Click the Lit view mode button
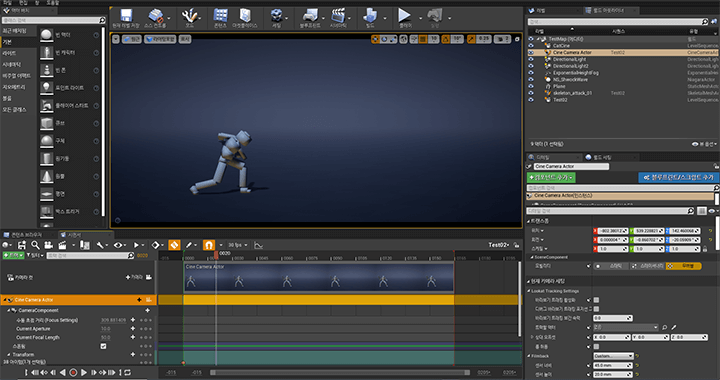The width and height of the screenshot is (720, 380). [160, 39]
